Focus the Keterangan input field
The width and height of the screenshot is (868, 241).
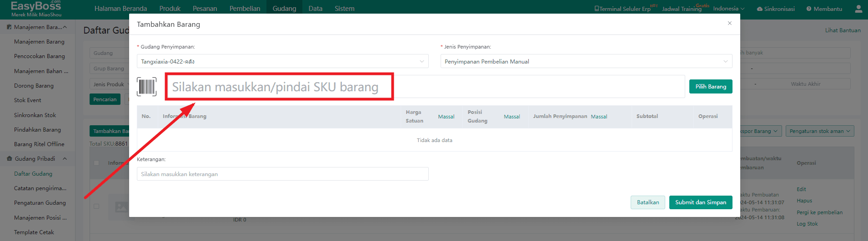tap(282, 174)
